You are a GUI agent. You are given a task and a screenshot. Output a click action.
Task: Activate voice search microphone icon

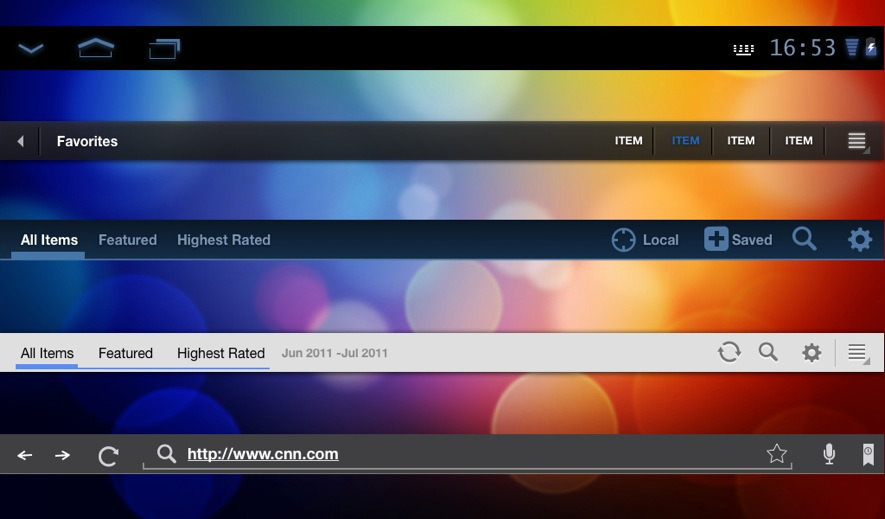829,454
